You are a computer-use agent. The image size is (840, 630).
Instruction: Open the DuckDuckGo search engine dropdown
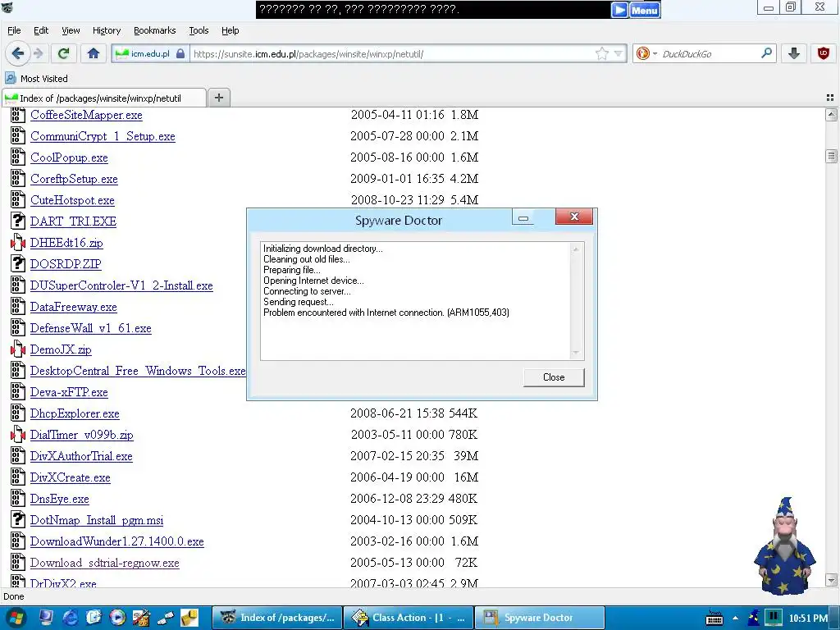pyautogui.click(x=646, y=53)
